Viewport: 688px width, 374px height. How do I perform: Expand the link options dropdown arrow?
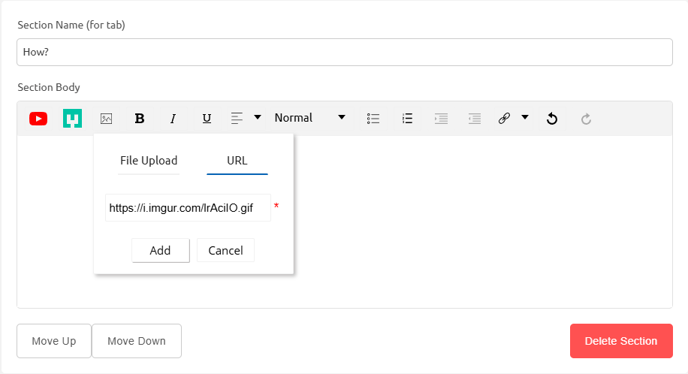pyautogui.click(x=525, y=117)
